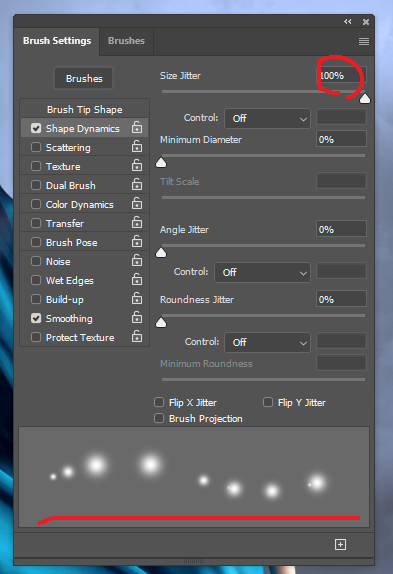Check the Flip X Jitter option
The width and height of the screenshot is (393, 574).
(159, 402)
